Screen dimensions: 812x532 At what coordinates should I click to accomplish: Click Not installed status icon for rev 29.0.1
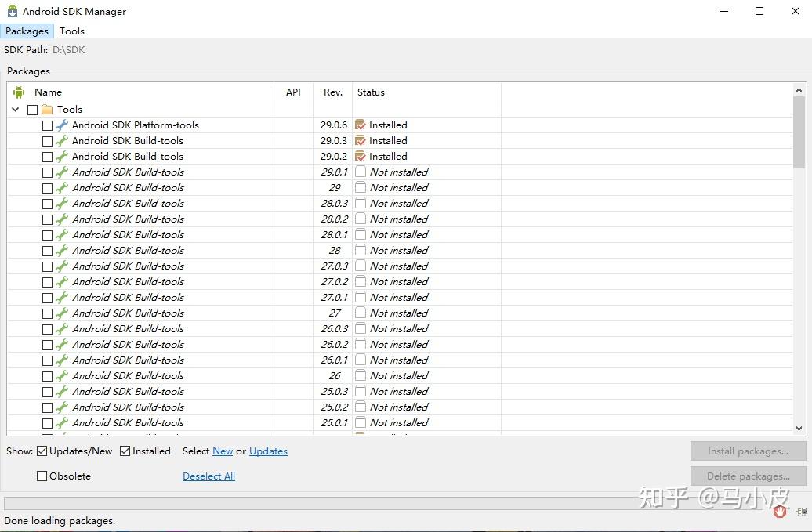click(x=361, y=172)
